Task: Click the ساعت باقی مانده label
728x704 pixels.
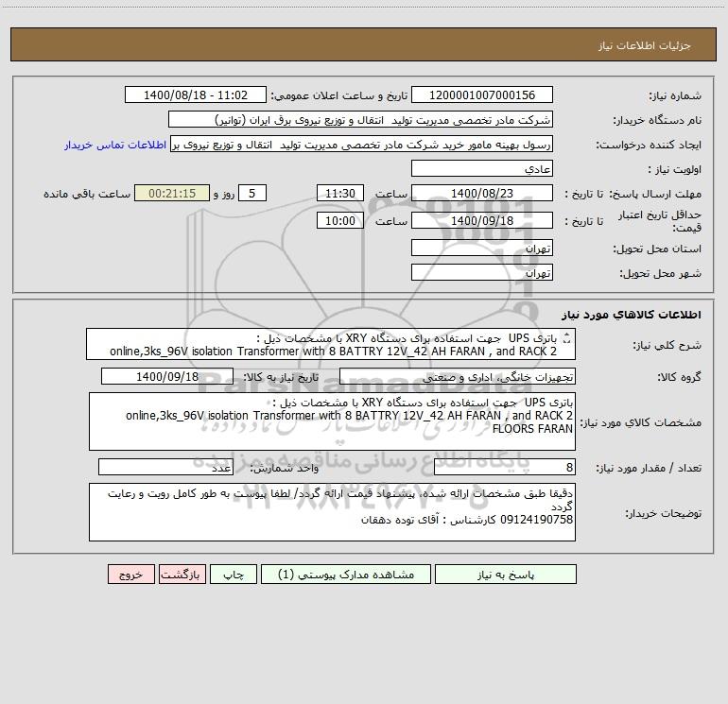Action: coord(87,194)
